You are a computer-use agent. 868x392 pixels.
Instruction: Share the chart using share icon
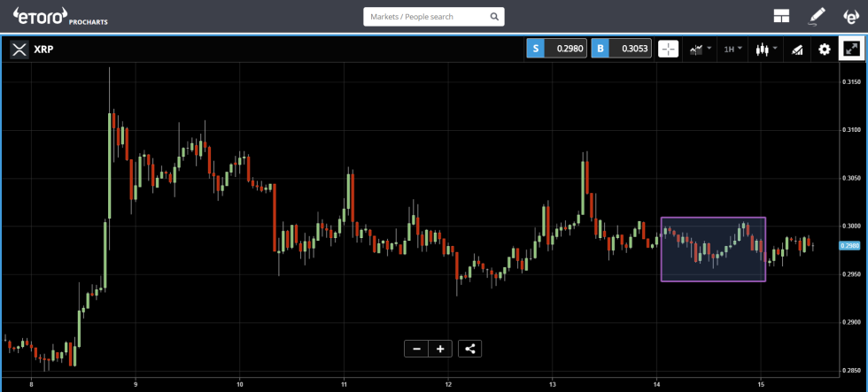(x=470, y=349)
